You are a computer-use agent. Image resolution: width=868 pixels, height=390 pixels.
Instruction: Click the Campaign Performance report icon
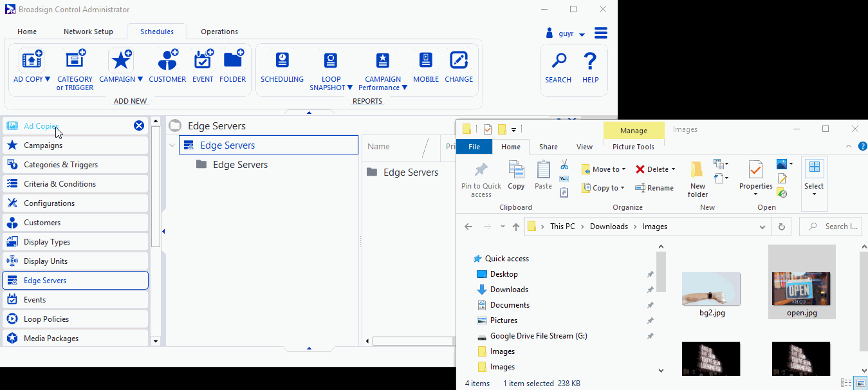[383, 60]
